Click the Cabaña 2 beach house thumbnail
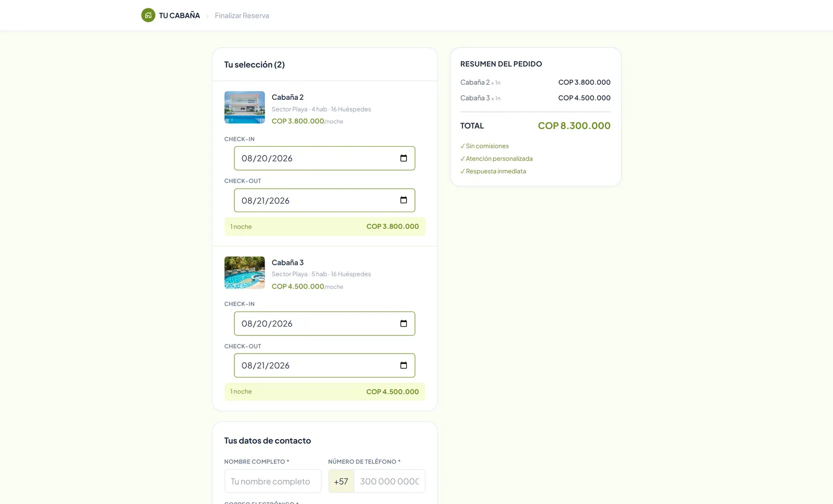This screenshot has width=833, height=504. 245,108
